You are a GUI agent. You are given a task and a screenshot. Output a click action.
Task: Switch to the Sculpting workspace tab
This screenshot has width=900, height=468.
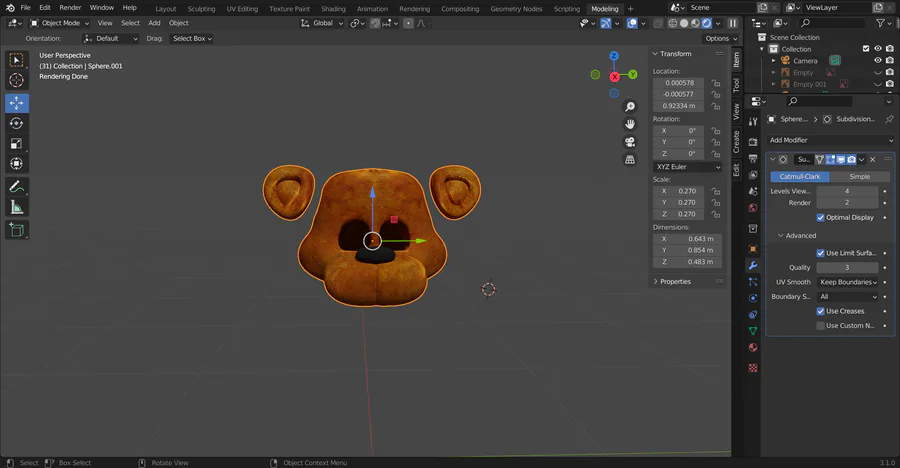pyautogui.click(x=201, y=9)
